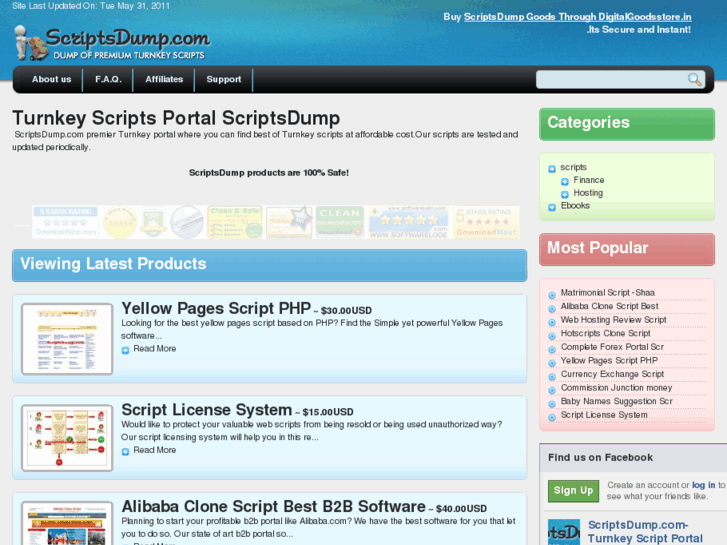Click the Most Popular red header

point(627,249)
